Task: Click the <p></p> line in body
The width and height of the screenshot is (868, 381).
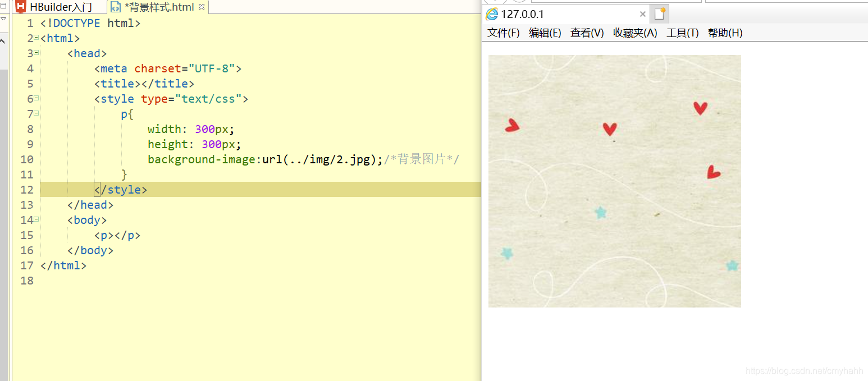Action: click(x=117, y=236)
